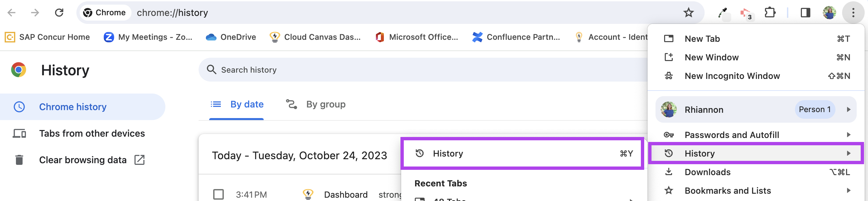Click the history clock icon in the submenu
868x201 pixels.
(419, 154)
